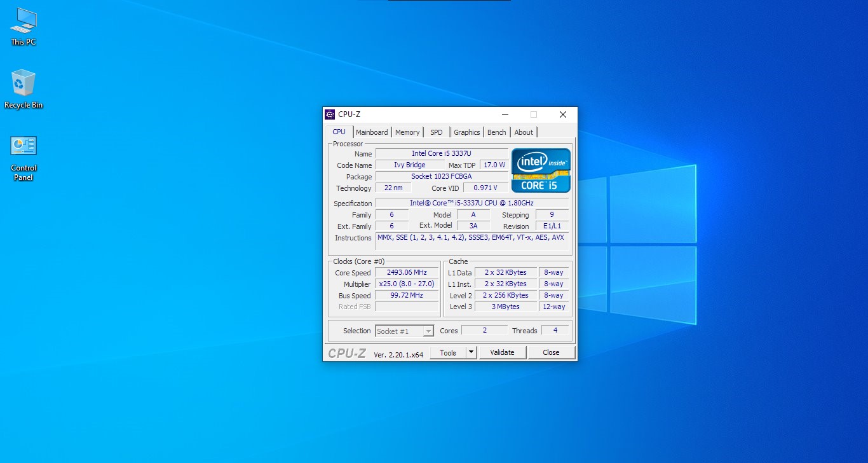
Task: Click the 3 MBytes Level 3 cache value
Action: 506,307
